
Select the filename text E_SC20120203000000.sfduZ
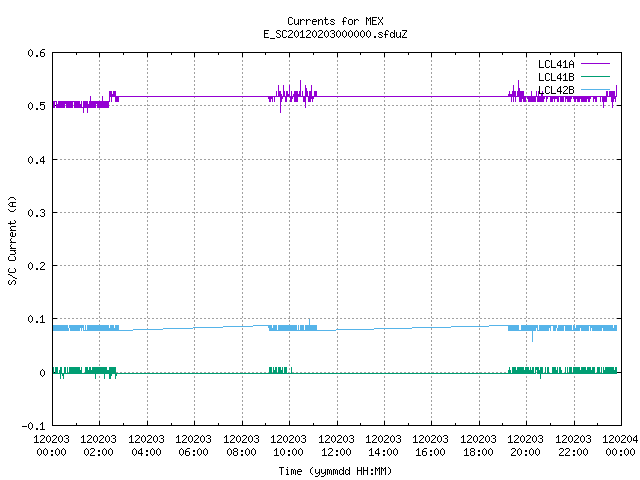click(x=335, y=34)
